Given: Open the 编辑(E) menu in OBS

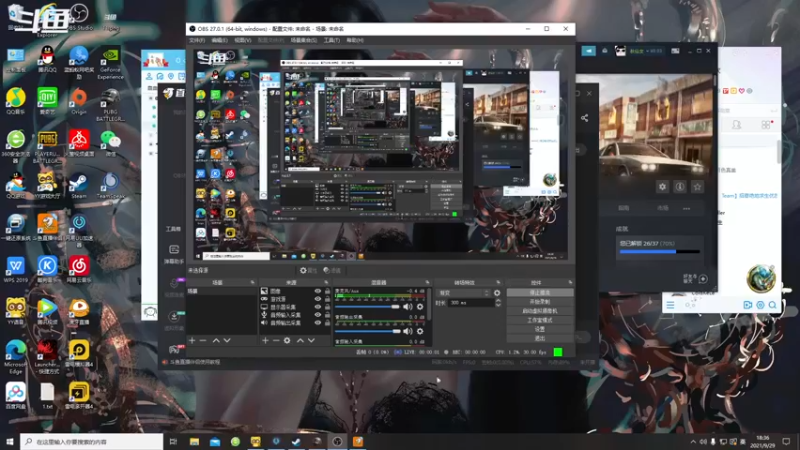Looking at the screenshot, I should click(x=219, y=40).
